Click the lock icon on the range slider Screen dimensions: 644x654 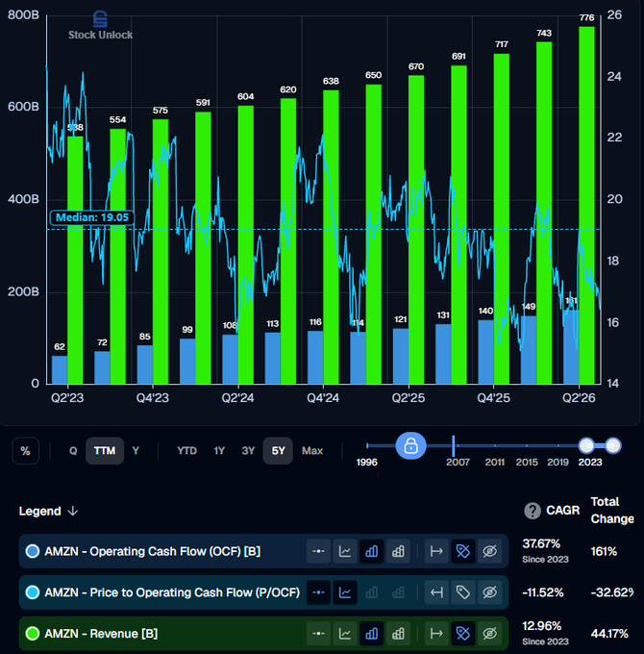(x=410, y=446)
